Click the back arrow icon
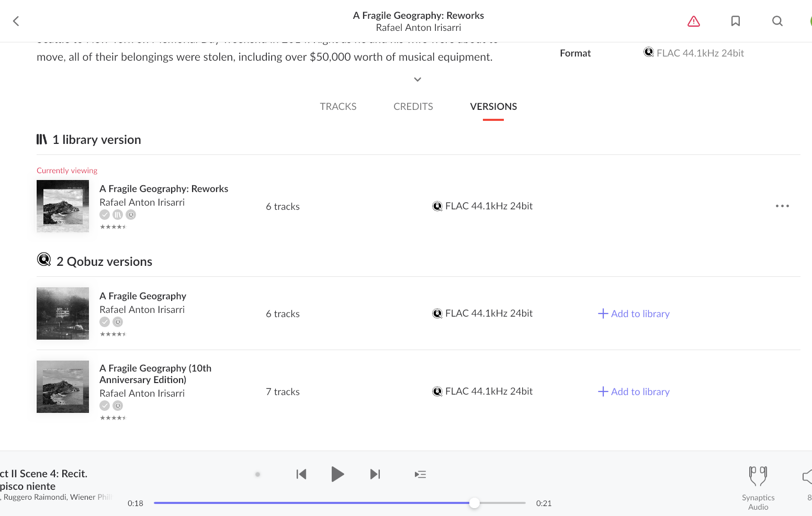This screenshot has height=516, width=812. (16, 21)
